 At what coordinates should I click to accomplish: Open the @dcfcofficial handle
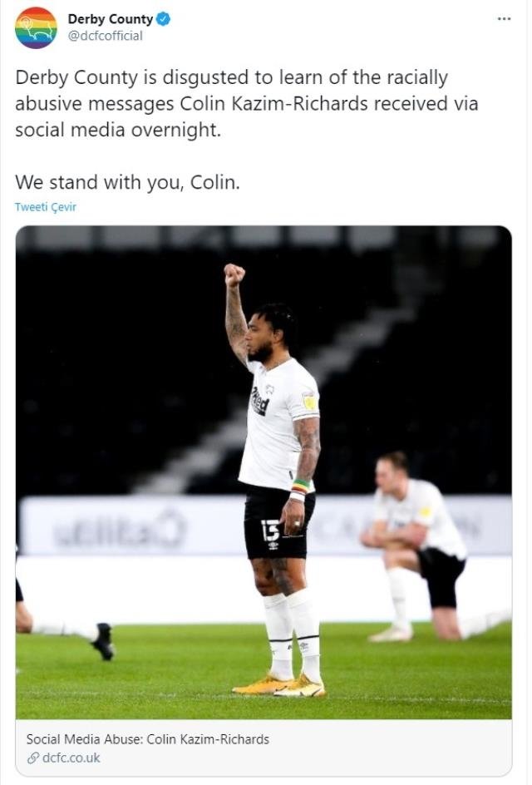pyautogui.click(x=105, y=36)
